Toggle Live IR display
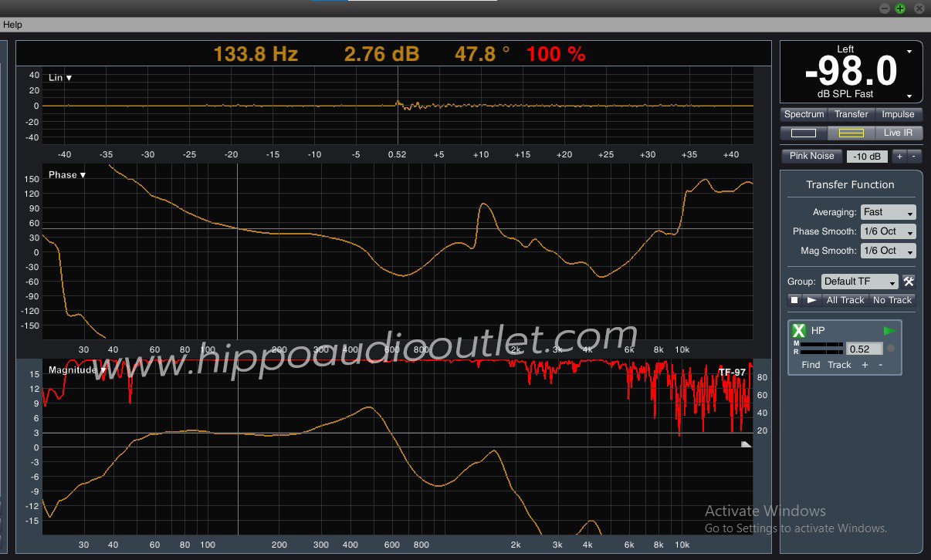 click(x=898, y=133)
